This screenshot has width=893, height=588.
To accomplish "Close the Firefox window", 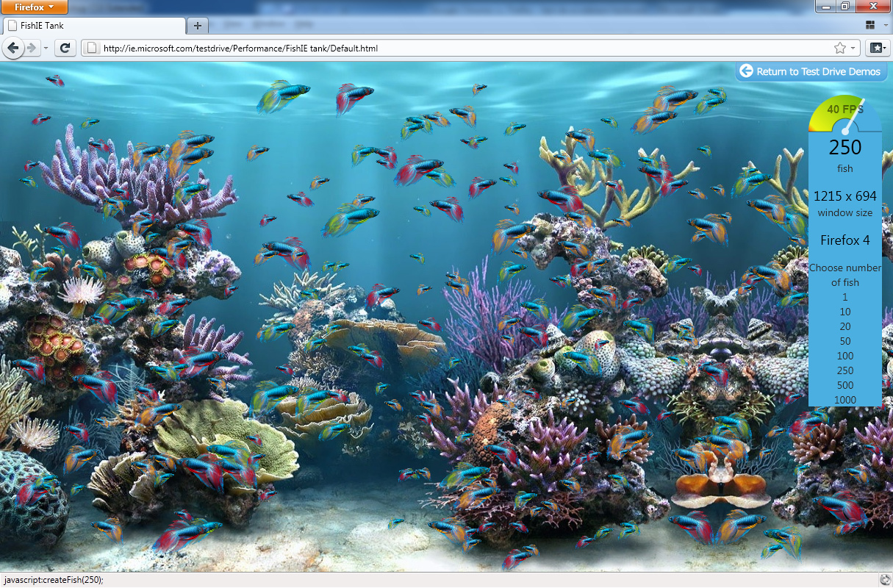I will click(x=872, y=6).
